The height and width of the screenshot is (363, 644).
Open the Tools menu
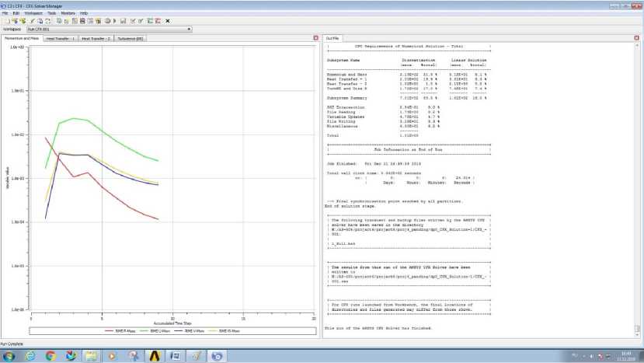pos(51,13)
